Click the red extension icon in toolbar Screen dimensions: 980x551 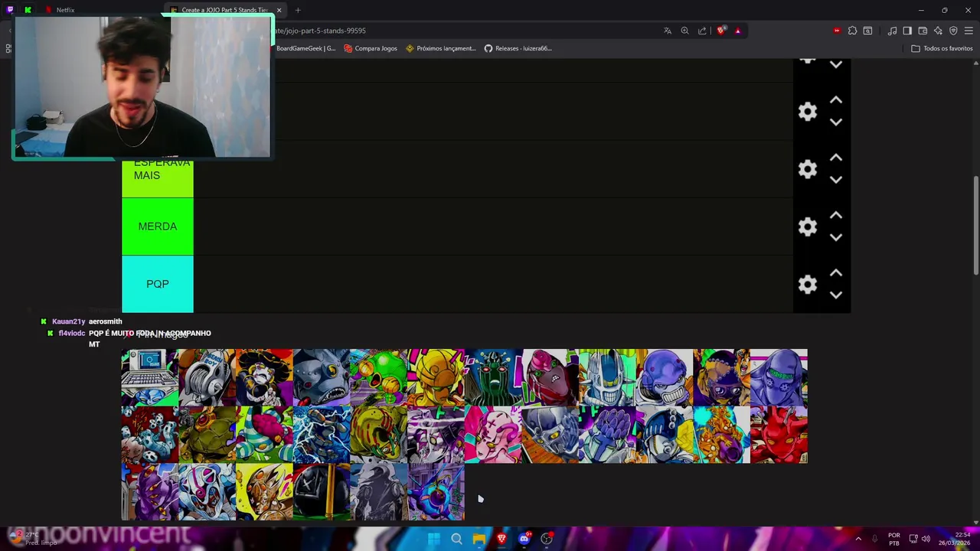coord(837,31)
